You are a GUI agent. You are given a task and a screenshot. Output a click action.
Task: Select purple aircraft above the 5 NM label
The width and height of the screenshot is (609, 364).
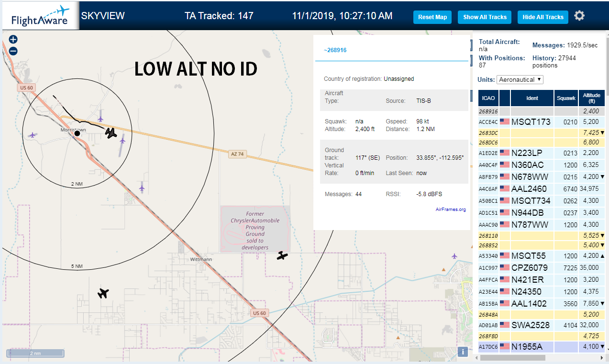[142, 188]
